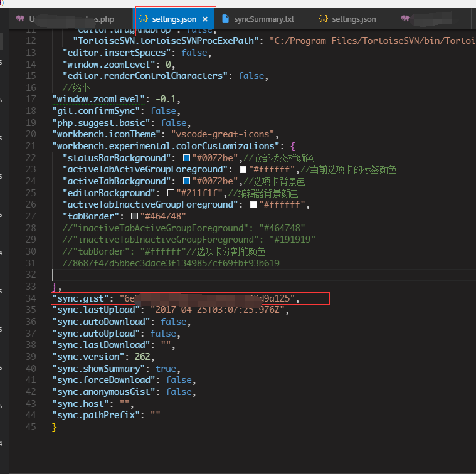
Task: Click false value of "sync.autoUpload"
Action: [163, 334]
